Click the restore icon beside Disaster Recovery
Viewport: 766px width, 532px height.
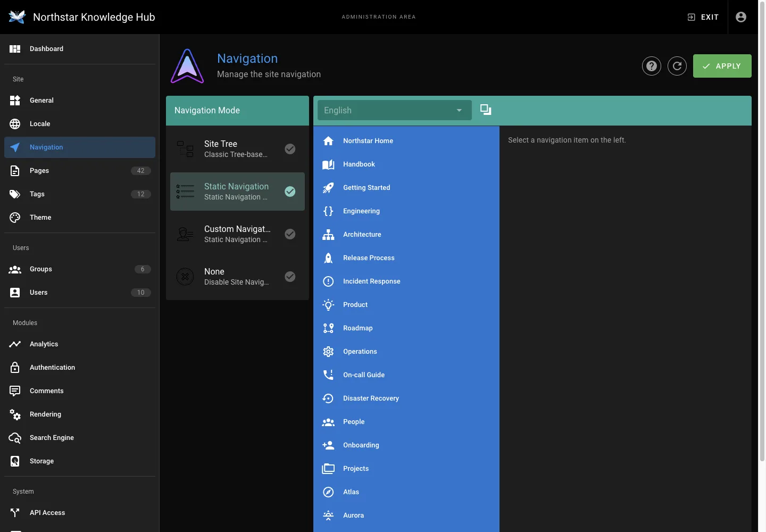[328, 398]
